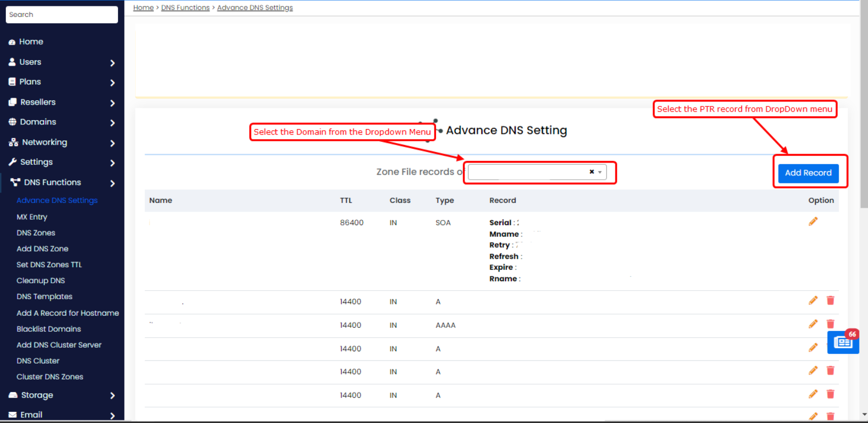Edit the AAAA record with pencil icon
Screen dimensions: 868x423
click(813, 324)
